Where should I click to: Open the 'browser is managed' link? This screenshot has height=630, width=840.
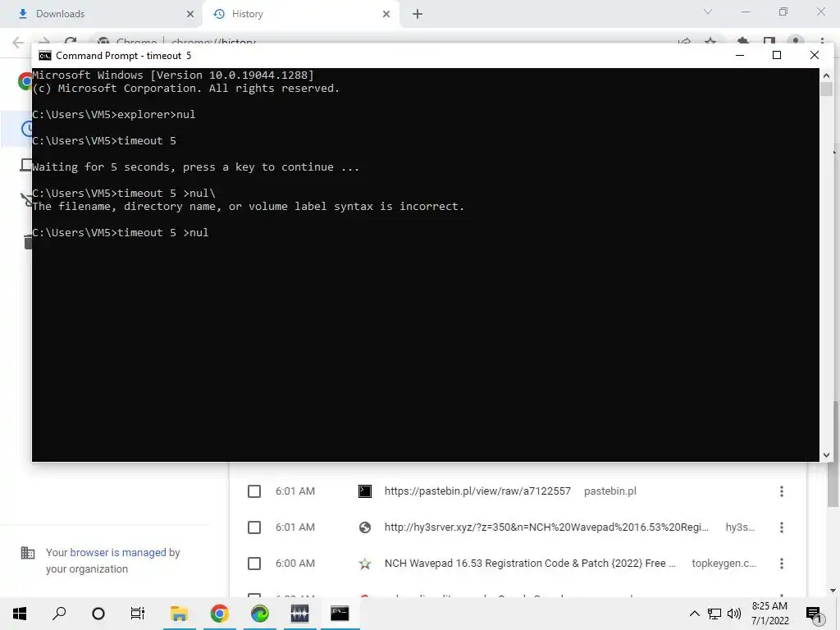click(118, 552)
